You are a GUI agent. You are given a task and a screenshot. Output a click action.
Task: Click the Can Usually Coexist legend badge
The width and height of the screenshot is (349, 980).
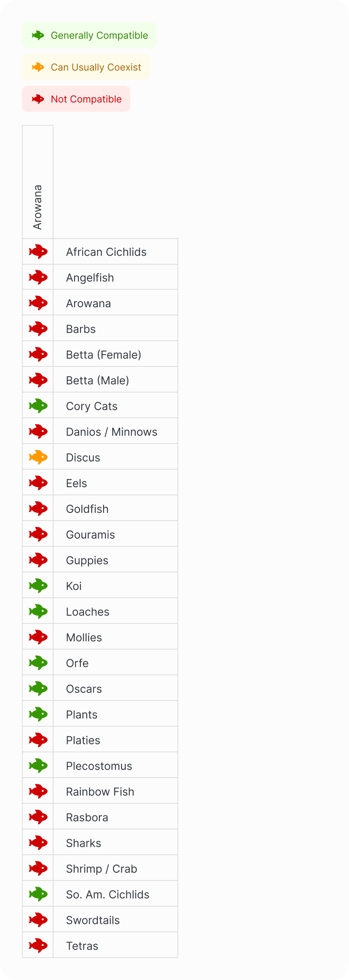point(86,67)
